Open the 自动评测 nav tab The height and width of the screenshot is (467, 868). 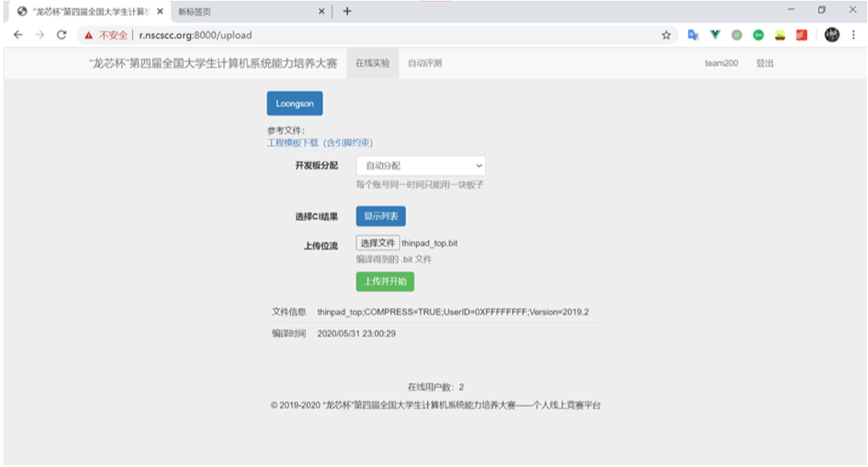425,64
